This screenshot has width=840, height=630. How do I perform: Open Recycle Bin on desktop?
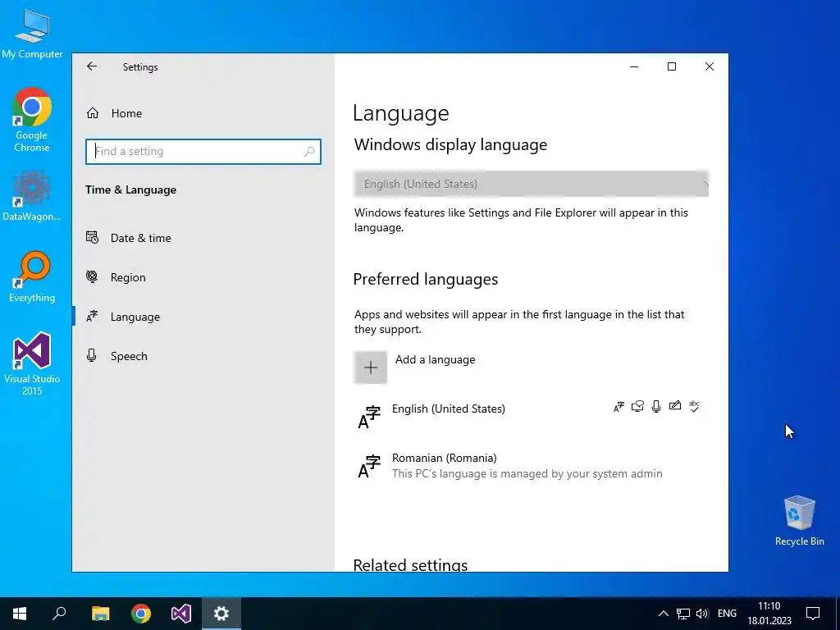tap(799, 521)
